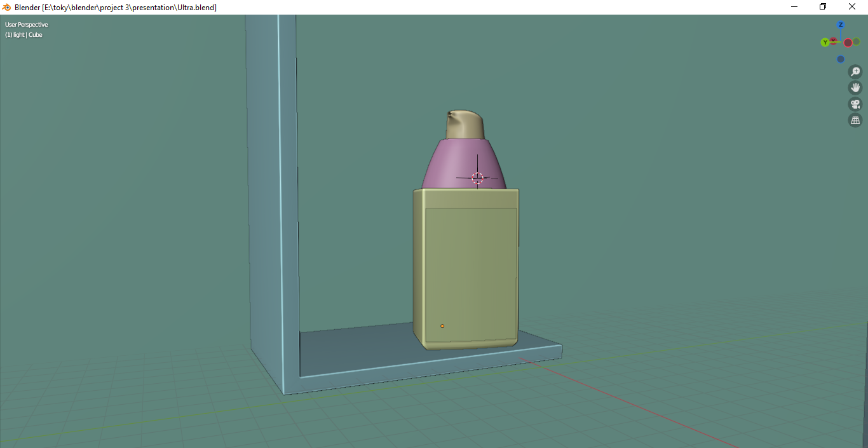
Task: Click the "User Perspective" view label
Action: point(27,25)
